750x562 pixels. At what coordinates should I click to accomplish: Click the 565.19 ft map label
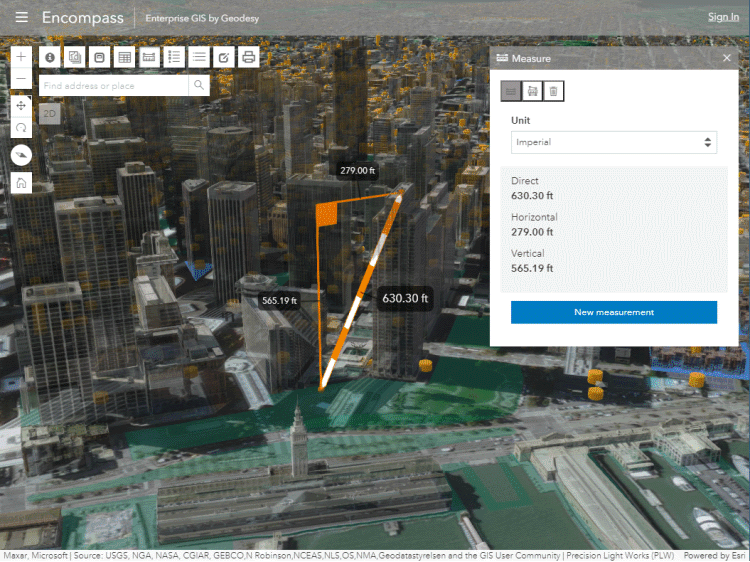pyautogui.click(x=279, y=300)
